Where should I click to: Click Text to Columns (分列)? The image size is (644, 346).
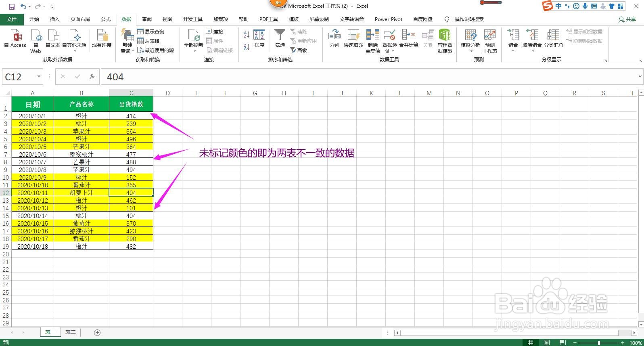pos(334,39)
